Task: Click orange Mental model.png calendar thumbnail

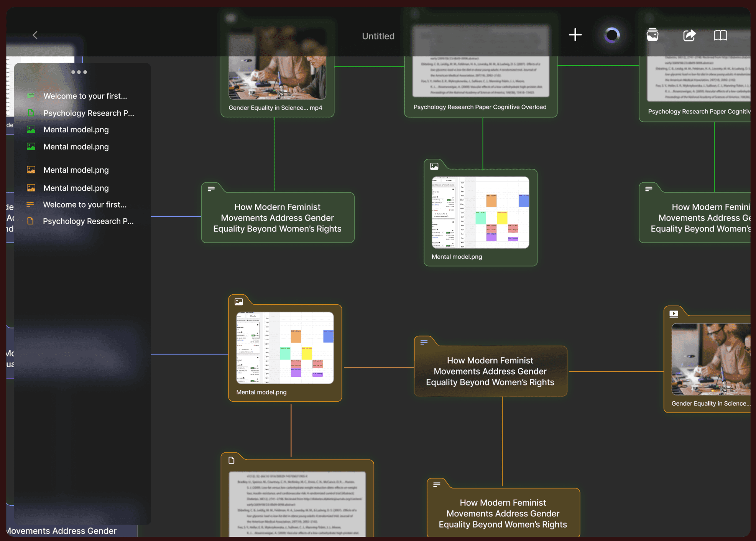Action: (x=285, y=348)
